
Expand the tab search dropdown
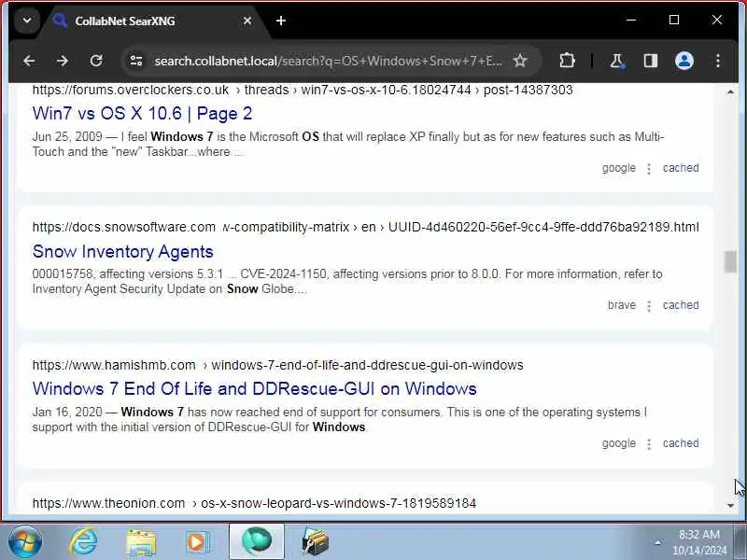[27, 21]
